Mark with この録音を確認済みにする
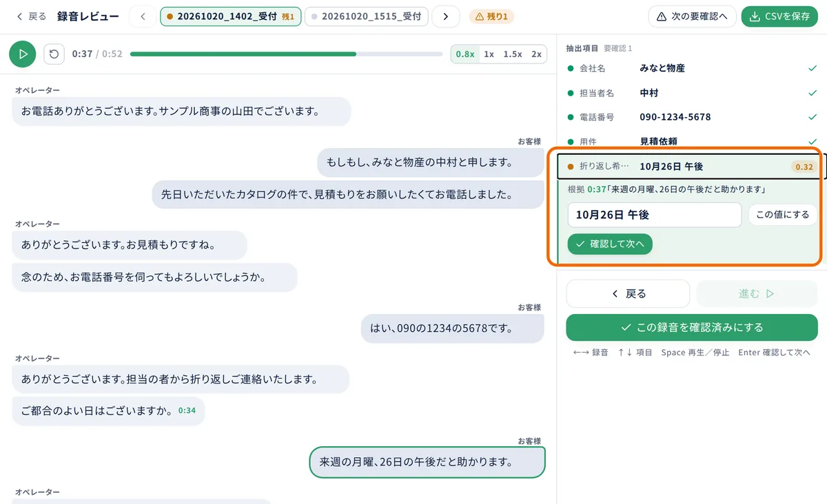The width and height of the screenshot is (827, 504). tap(692, 328)
